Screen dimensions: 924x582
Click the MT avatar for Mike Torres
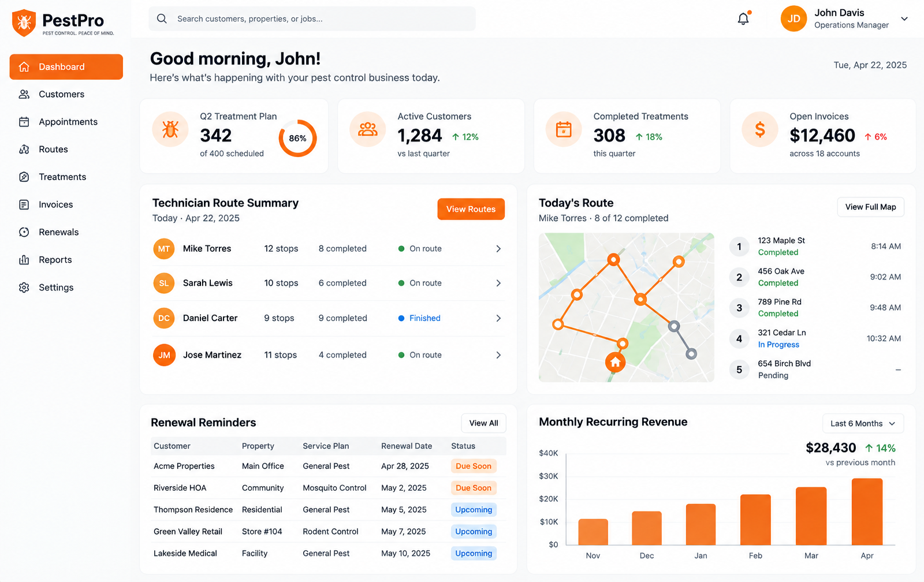(164, 249)
